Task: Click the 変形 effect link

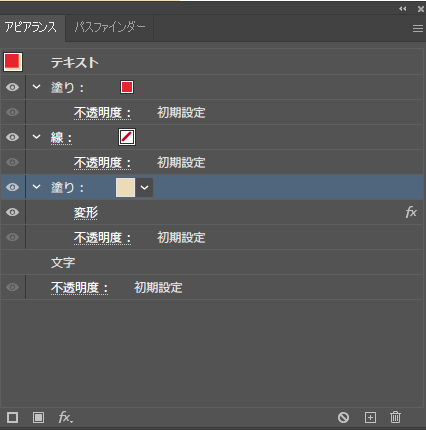Action: click(x=86, y=213)
